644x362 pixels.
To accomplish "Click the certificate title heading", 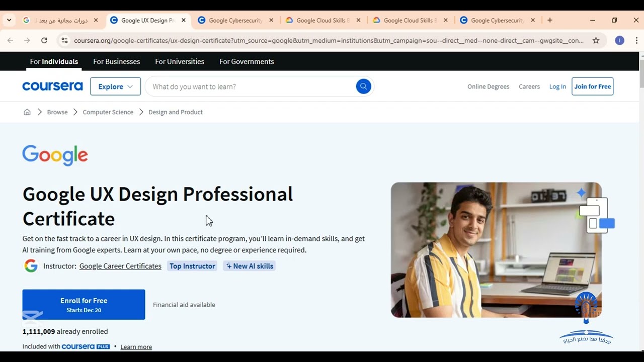I will tap(157, 206).
